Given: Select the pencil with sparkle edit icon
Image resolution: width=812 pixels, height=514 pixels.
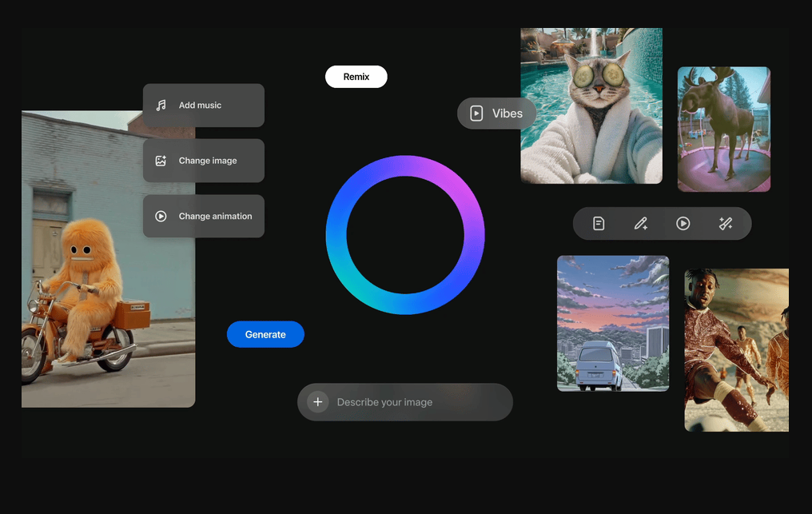Looking at the screenshot, I should pyautogui.click(x=641, y=224).
